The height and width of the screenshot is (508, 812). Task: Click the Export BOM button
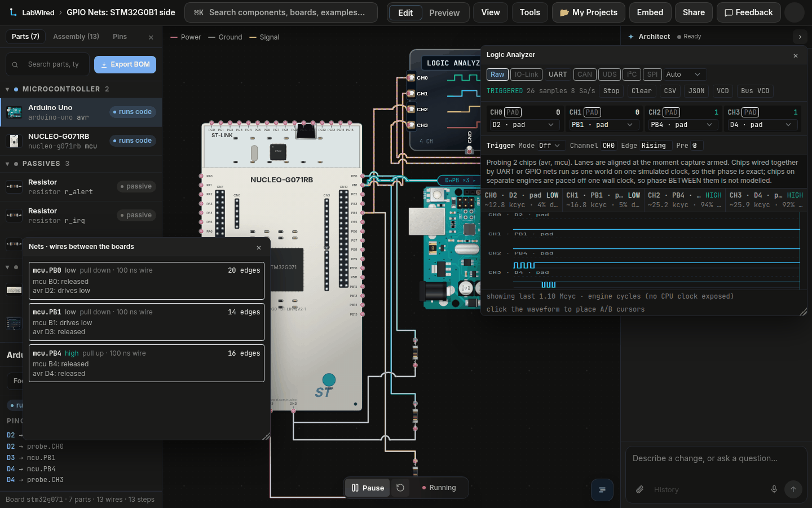point(125,64)
